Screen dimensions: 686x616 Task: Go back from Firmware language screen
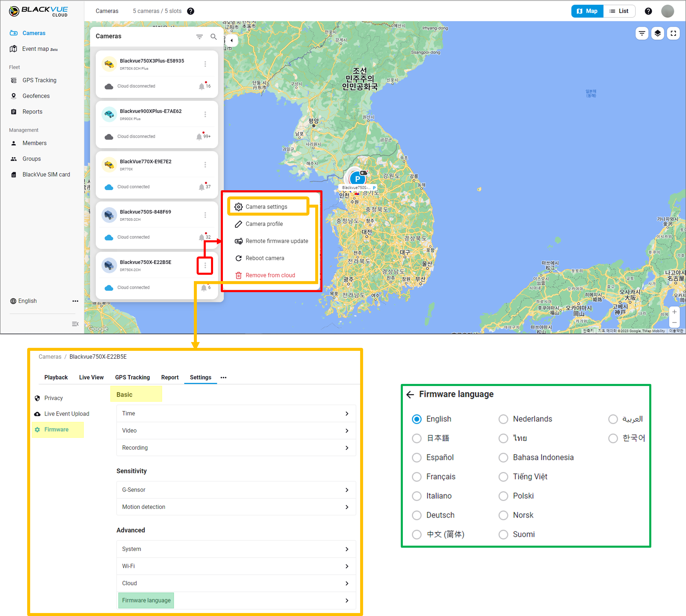(x=410, y=395)
